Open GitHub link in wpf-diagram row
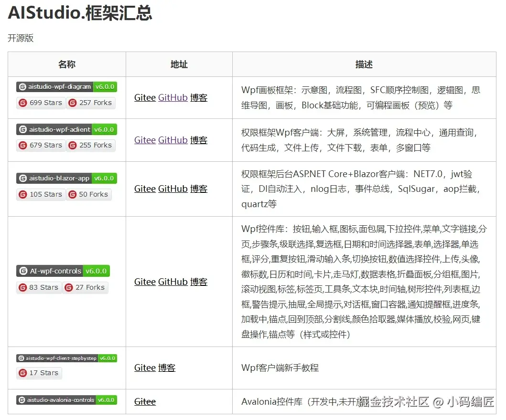The width and height of the screenshot is (506, 420). (172, 98)
